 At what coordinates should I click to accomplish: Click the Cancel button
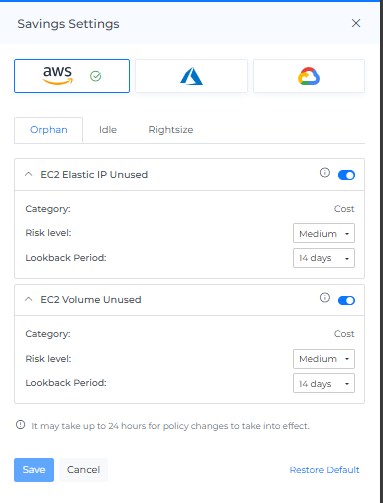(x=83, y=470)
